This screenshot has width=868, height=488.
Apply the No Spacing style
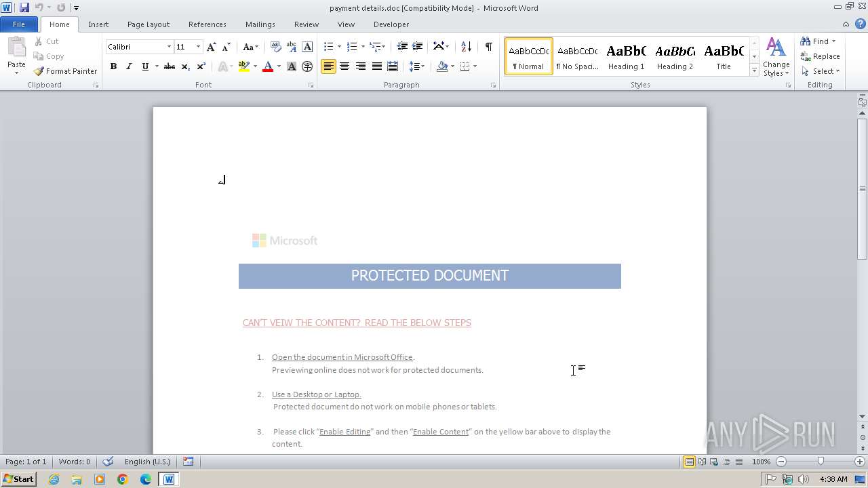577,56
